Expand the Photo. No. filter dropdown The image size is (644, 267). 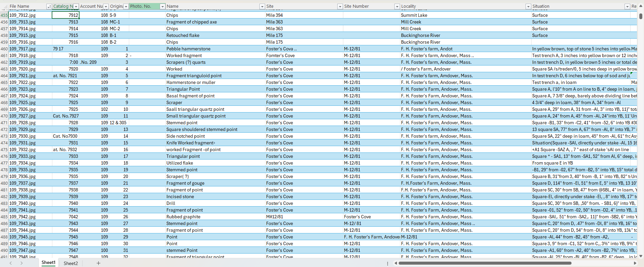(x=162, y=6)
